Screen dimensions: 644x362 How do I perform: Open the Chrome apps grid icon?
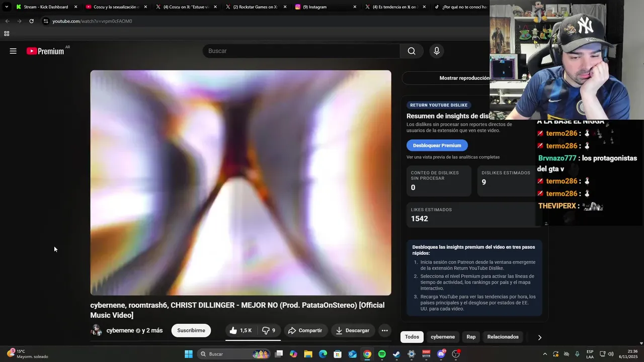(7, 34)
